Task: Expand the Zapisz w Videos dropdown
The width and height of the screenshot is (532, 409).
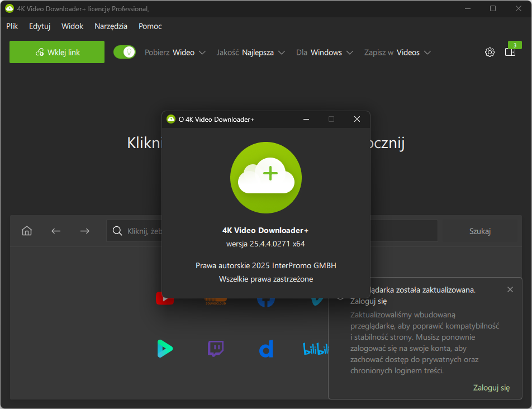Action: [x=397, y=53]
